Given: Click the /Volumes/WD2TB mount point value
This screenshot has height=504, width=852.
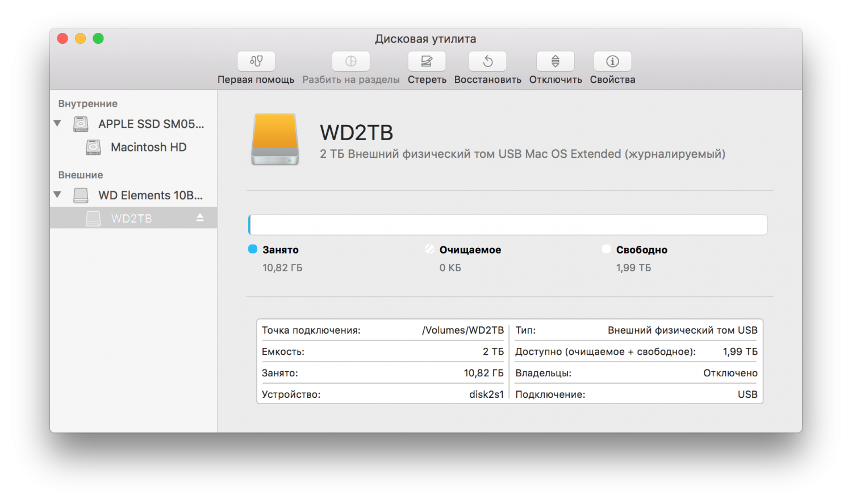Looking at the screenshot, I should point(463,330).
